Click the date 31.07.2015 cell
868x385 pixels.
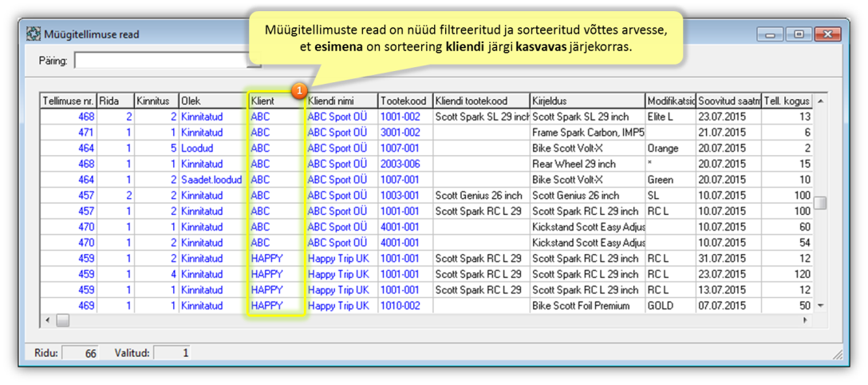[x=729, y=258]
